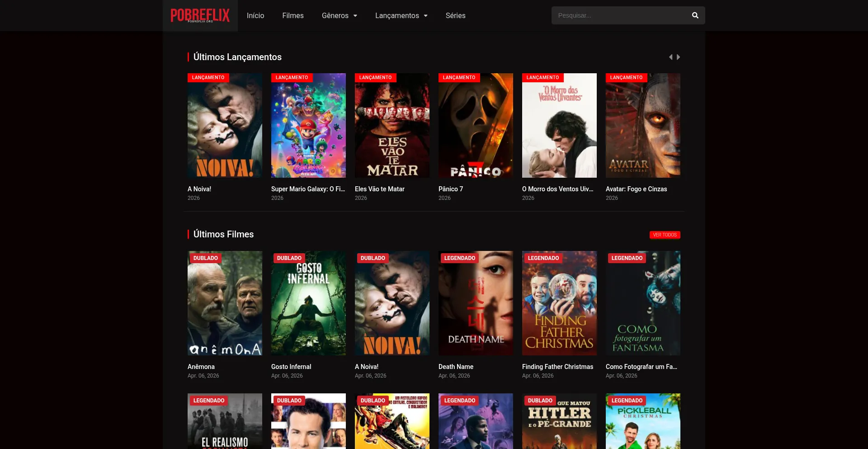Expand the Lançamentos dropdown menu

401,15
